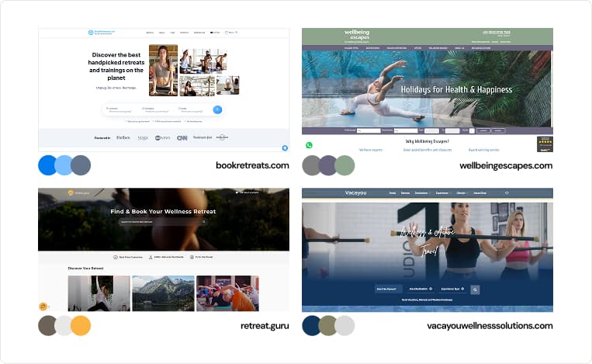Select the navy swatch under vacayouwellnesssolutions
The width and height of the screenshot is (592, 364).
pos(311,325)
